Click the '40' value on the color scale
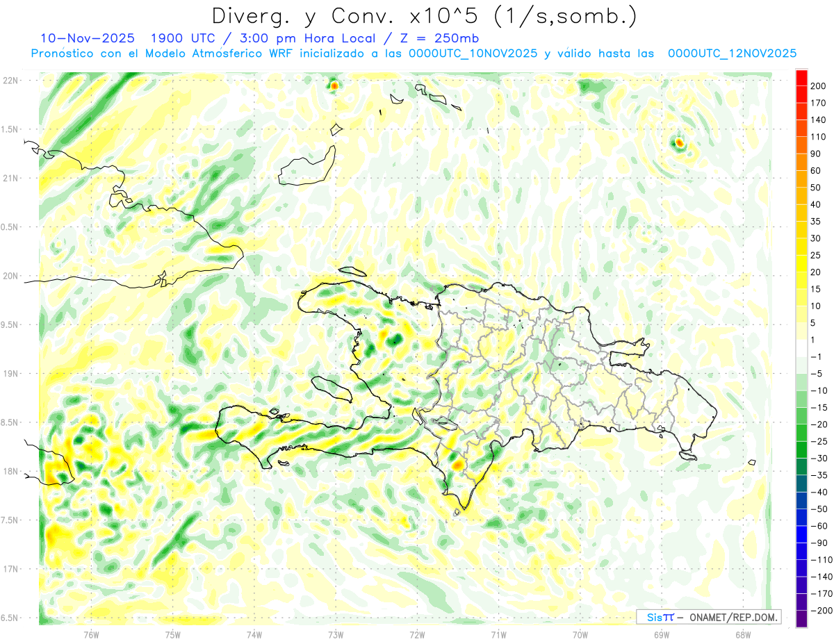Viewport: 834px width, 644px height. click(x=815, y=204)
